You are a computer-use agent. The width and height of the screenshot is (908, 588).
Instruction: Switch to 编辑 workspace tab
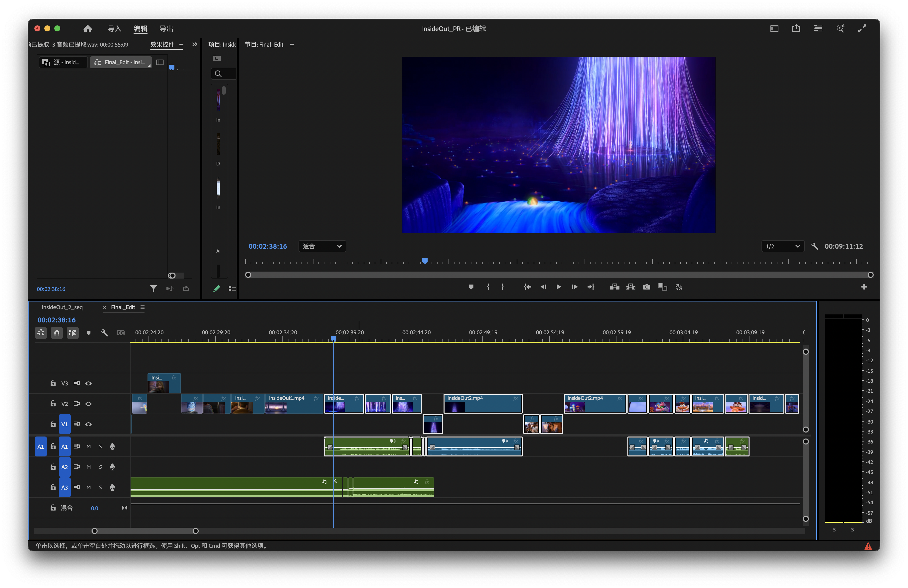pos(140,29)
